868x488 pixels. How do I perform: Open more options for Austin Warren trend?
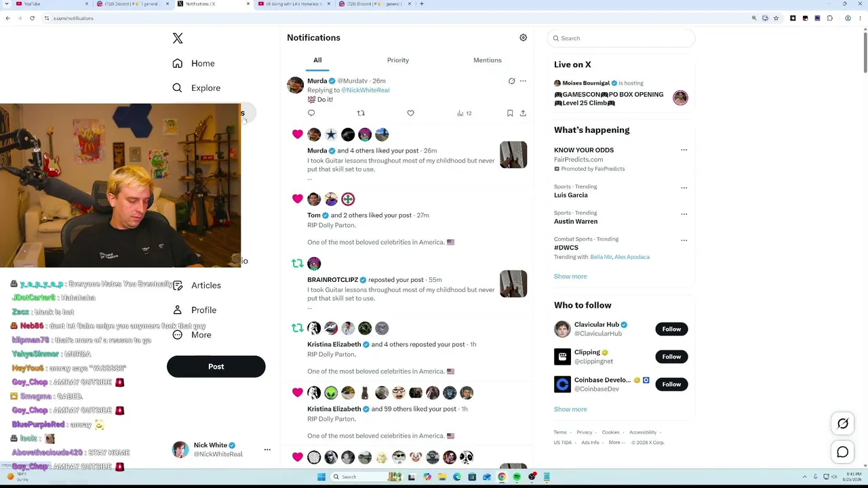[684, 214]
